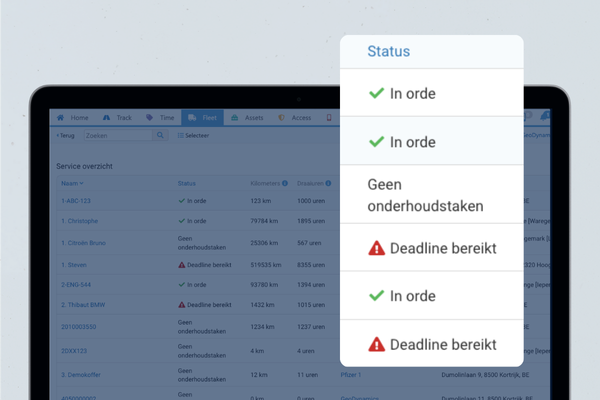This screenshot has height=400, width=600.
Task: Sort by the Naam column arrow
Action: (x=82, y=183)
